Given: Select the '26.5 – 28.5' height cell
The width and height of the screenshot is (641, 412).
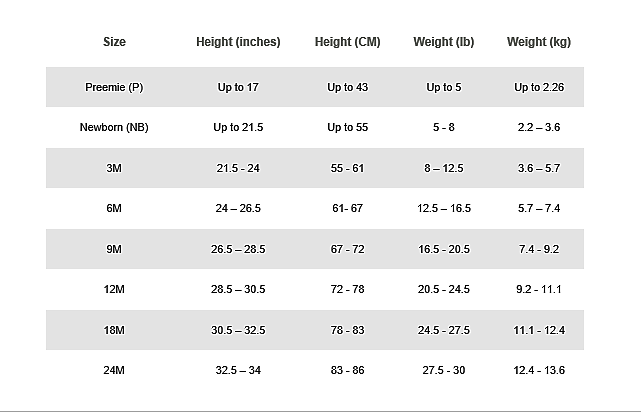Looking at the screenshot, I should 238,249.
